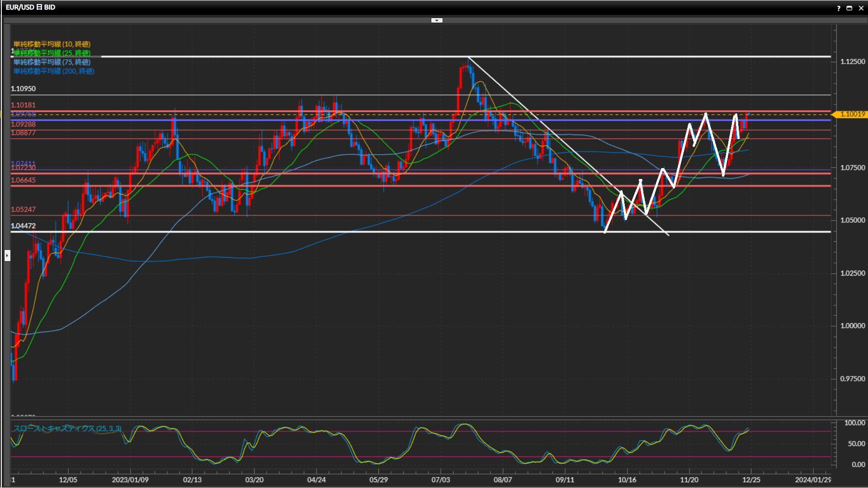Maximize the EUR/USD chart window

point(849,8)
